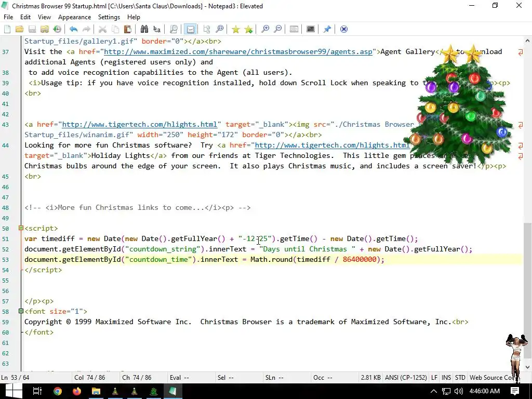
Task: Paste from clipboard icon
Action: click(x=128, y=29)
